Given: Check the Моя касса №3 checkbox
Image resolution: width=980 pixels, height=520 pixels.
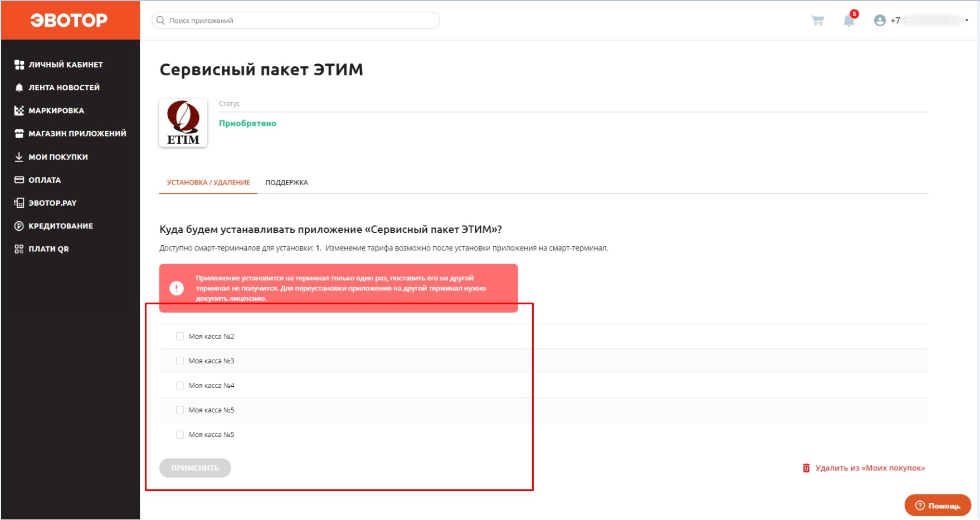Looking at the screenshot, I should point(180,361).
